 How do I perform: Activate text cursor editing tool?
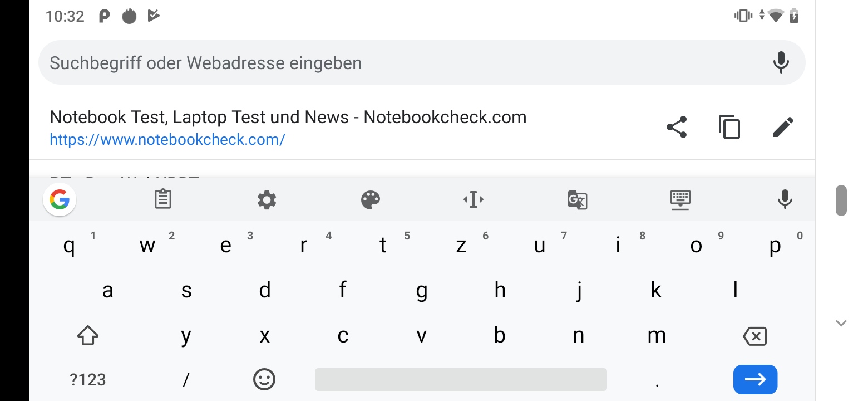pos(474,199)
